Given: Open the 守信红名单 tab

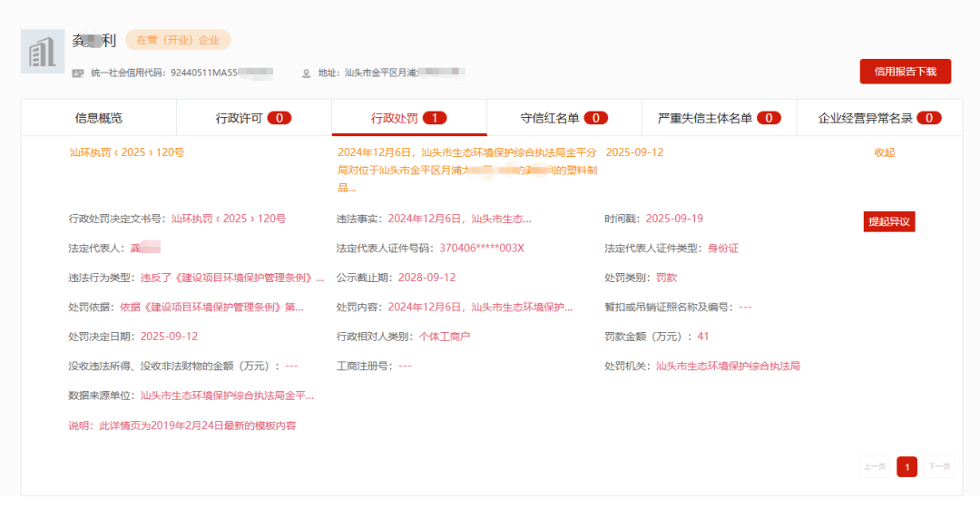Looking at the screenshot, I should (563, 118).
